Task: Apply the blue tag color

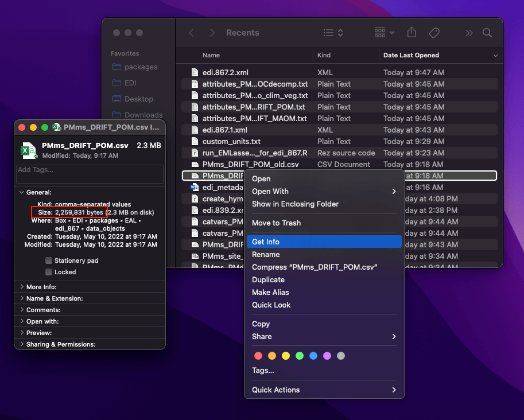Action: click(313, 356)
